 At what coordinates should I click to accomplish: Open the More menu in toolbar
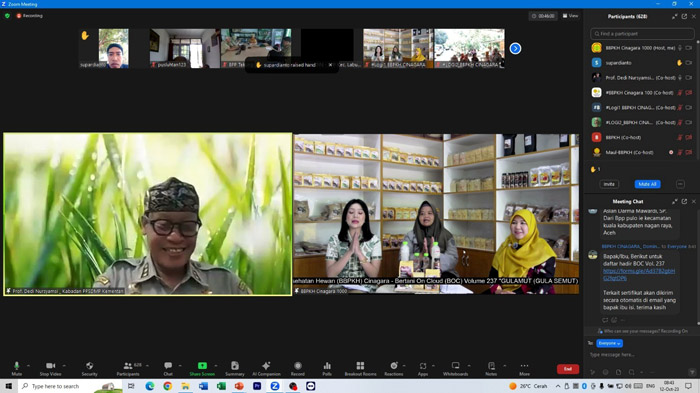point(525,366)
